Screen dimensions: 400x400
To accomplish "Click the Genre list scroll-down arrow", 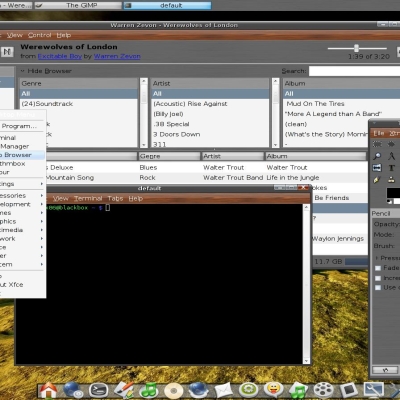I will point(144,145).
